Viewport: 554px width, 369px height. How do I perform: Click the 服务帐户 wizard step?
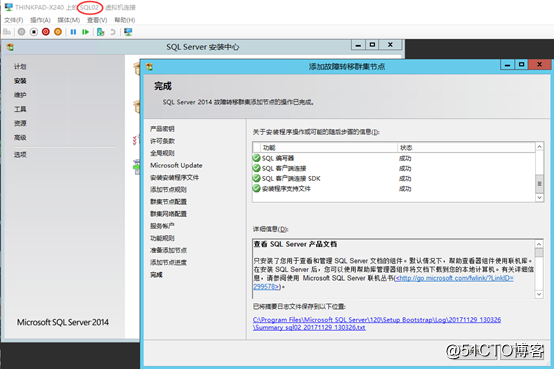point(162,226)
